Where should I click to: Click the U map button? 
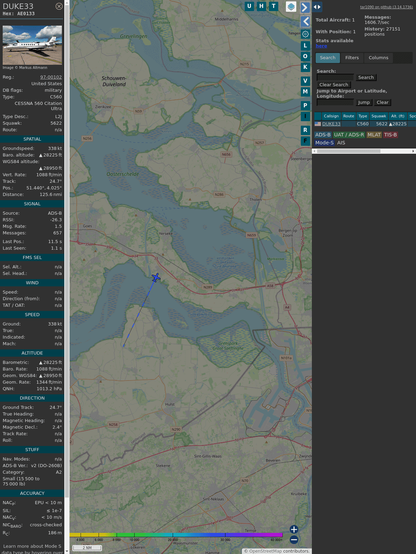pos(249,6)
